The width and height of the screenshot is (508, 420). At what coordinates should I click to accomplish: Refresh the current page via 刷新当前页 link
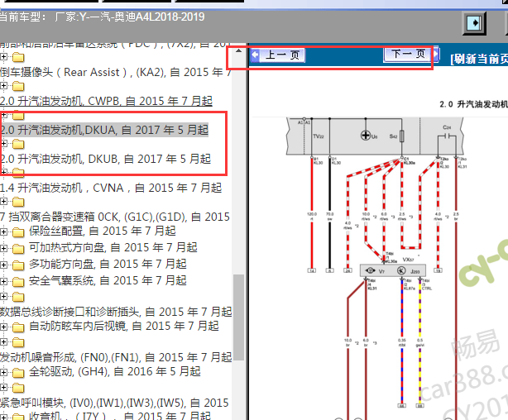click(x=479, y=60)
